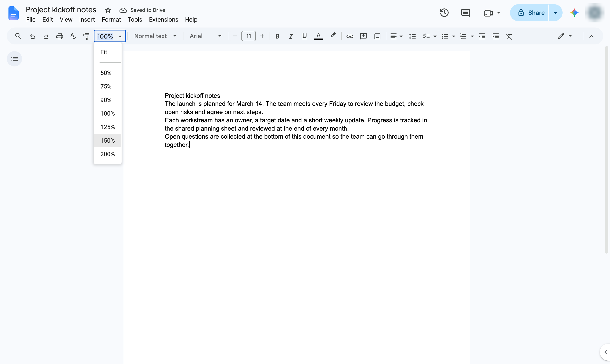Open editing mode pencil dropdown
Viewport: 610px width, 364px height.
tap(565, 36)
